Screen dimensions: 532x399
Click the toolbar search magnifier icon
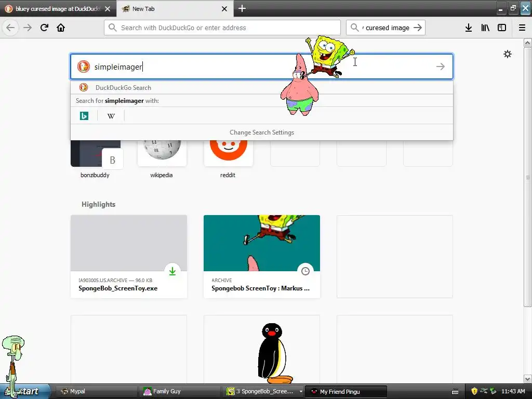(354, 28)
